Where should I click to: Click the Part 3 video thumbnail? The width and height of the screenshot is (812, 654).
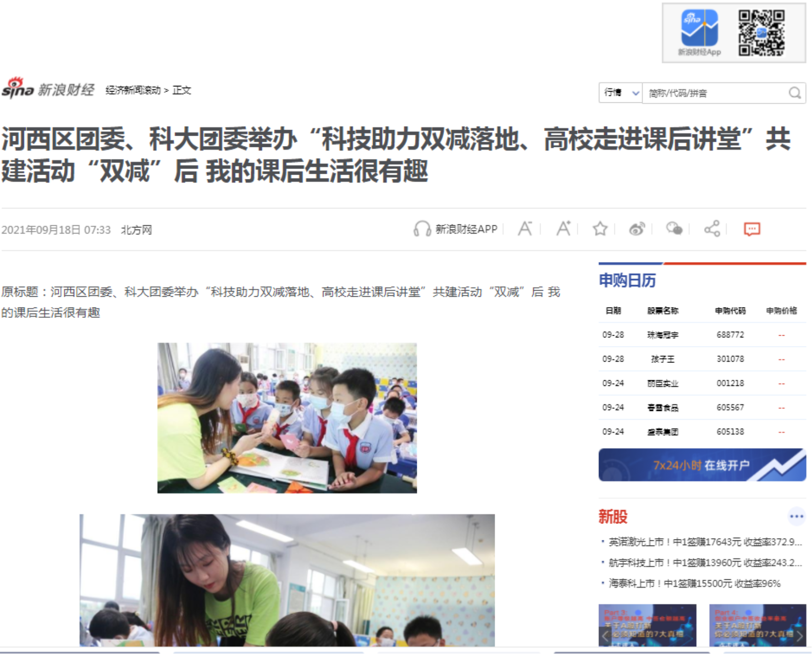pos(647,625)
